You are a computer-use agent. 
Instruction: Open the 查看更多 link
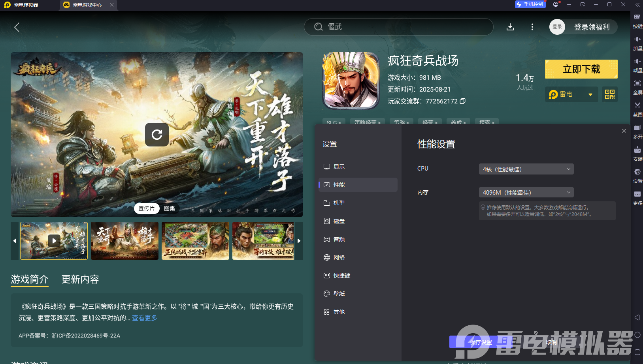144,318
